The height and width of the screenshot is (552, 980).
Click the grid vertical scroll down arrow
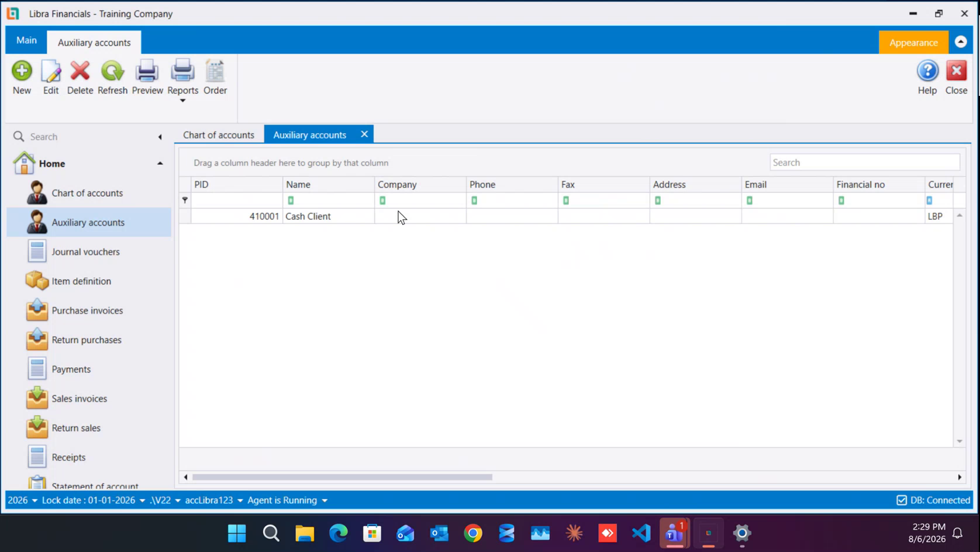click(x=960, y=441)
